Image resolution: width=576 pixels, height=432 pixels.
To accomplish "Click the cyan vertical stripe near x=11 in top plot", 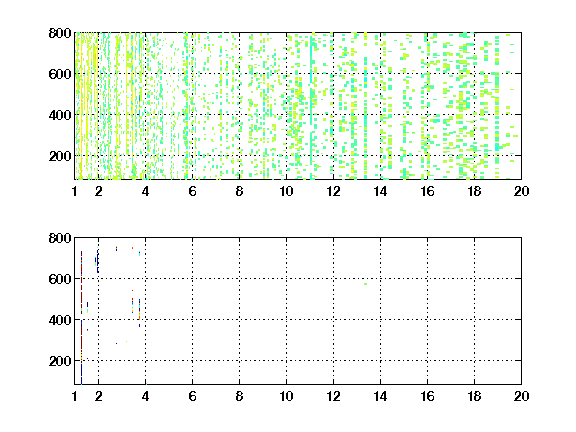I will pyautogui.click(x=311, y=99).
